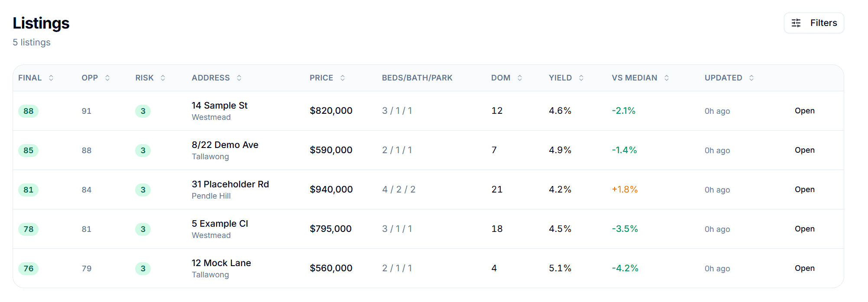
Task: Sort listings by VS MEDIAN
Action: point(667,78)
